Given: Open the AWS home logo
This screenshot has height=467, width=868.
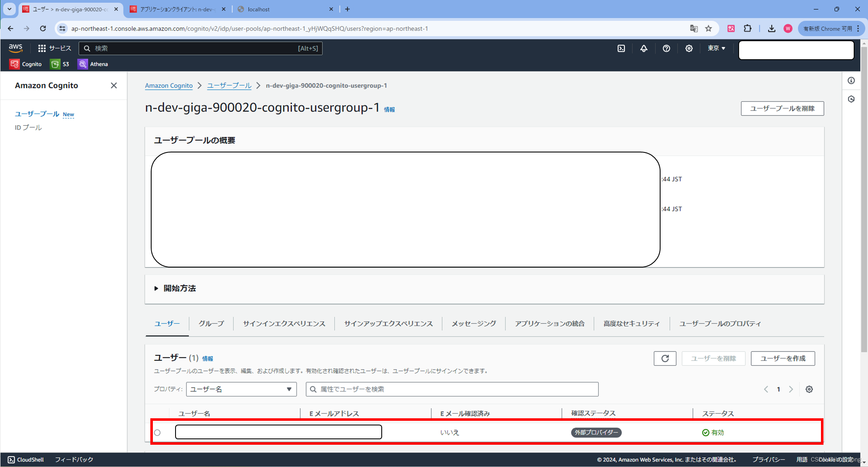Looking at the screenshot, I should click(x=16, y=48).
